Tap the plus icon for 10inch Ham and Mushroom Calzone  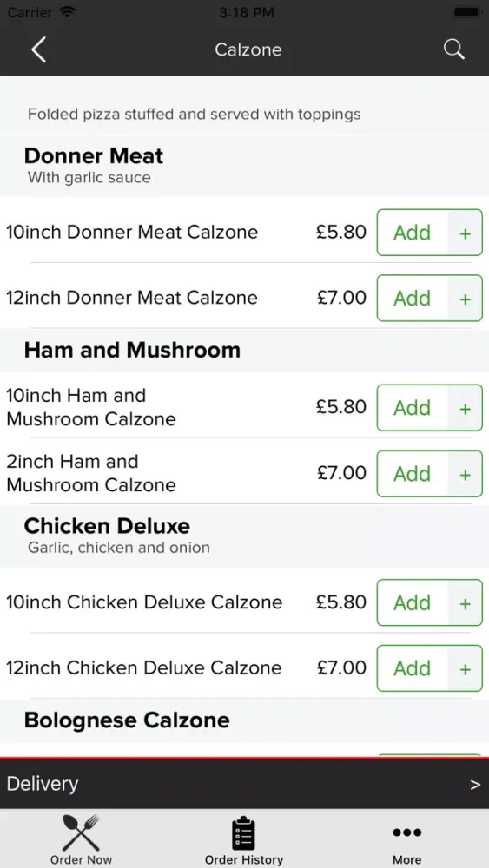[x=466, y=409]
